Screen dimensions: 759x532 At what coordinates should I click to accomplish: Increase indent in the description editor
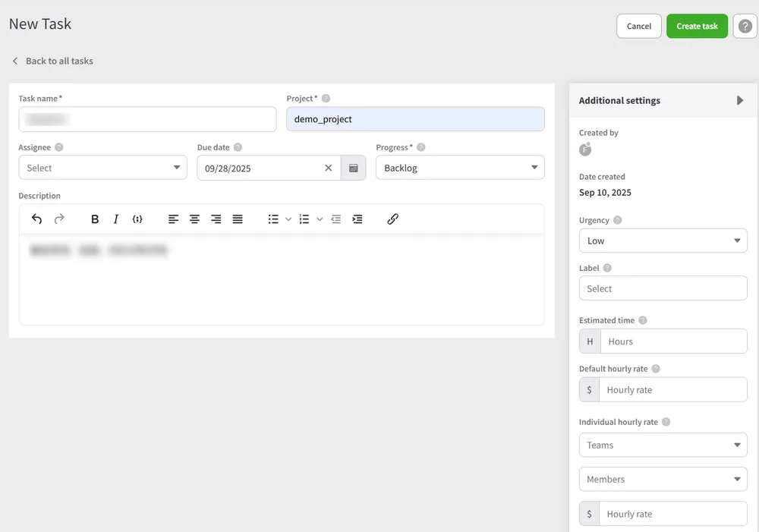(x=357, y=219)
